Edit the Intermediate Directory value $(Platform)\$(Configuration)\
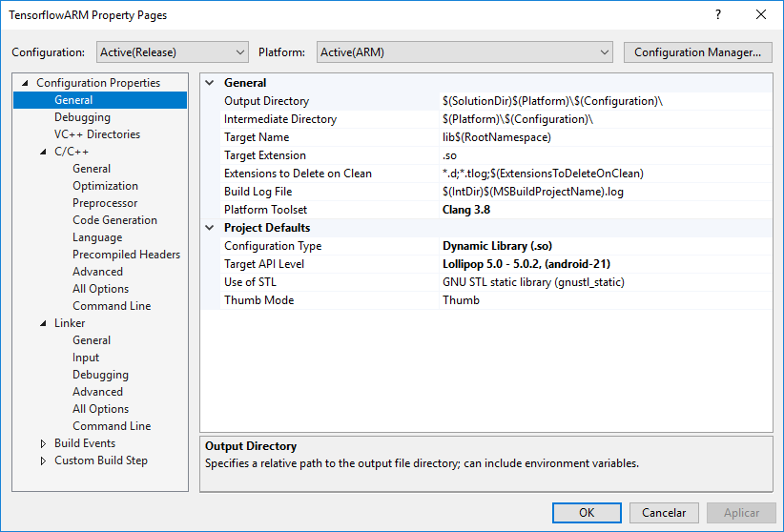Image resolution: width=784 pixels, height=532 pixels. pyautogui.click(x=606, y=119)
